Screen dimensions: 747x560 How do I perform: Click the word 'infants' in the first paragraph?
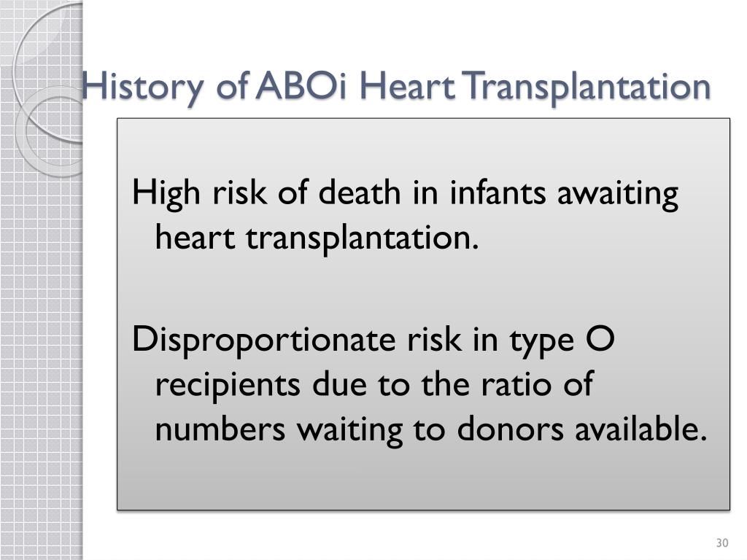click(x=498, y=192)
